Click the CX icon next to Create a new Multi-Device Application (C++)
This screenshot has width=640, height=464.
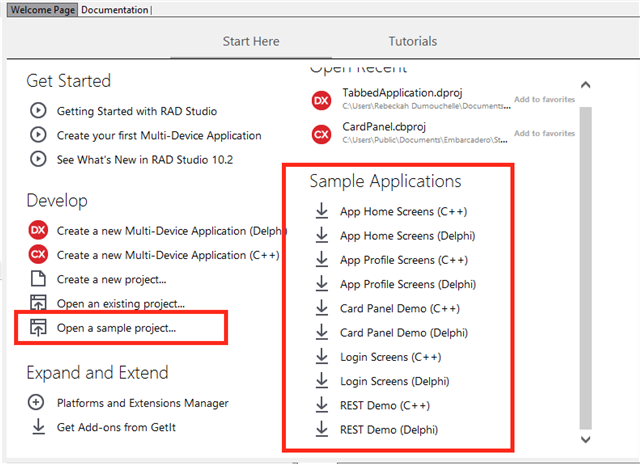(38, 254)
